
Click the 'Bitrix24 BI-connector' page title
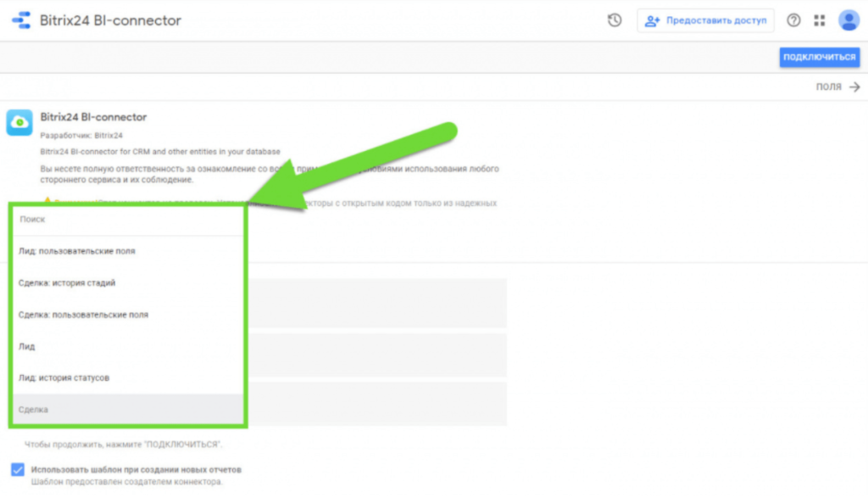[110, 20]
